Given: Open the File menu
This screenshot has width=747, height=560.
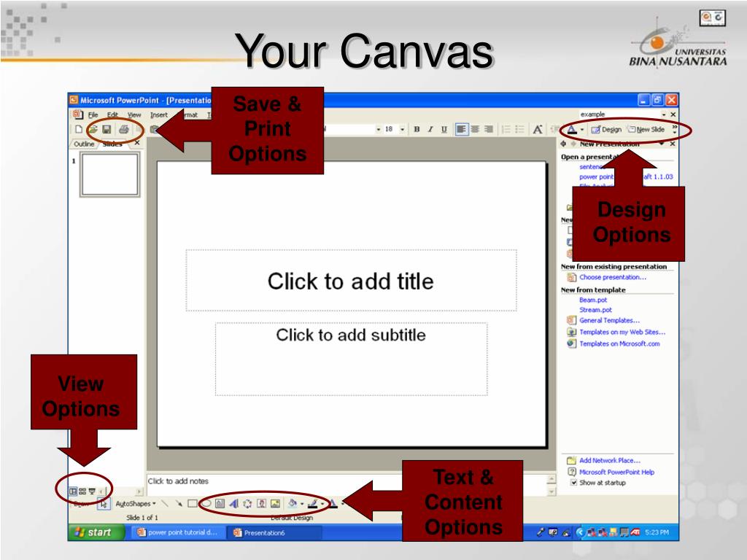Looking at the screenshot, I should click(x=93, y=114).
